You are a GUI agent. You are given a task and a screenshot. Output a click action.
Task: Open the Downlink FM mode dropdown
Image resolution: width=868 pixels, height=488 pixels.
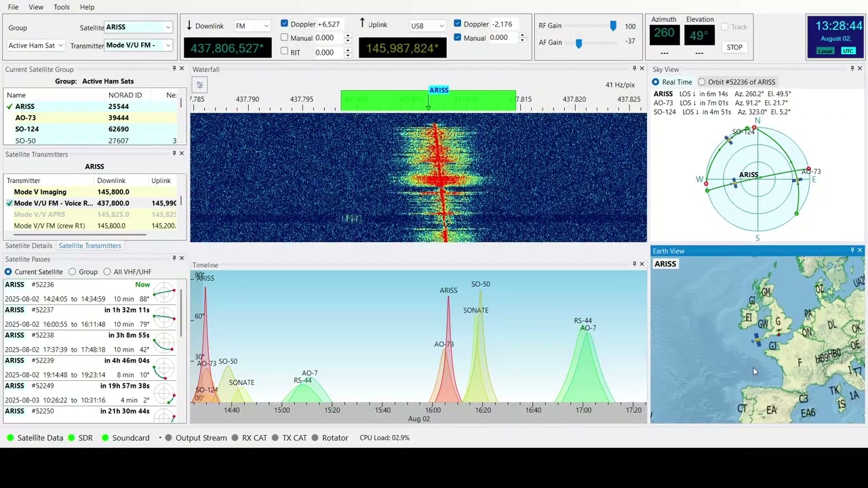click(x=252, y=26)
